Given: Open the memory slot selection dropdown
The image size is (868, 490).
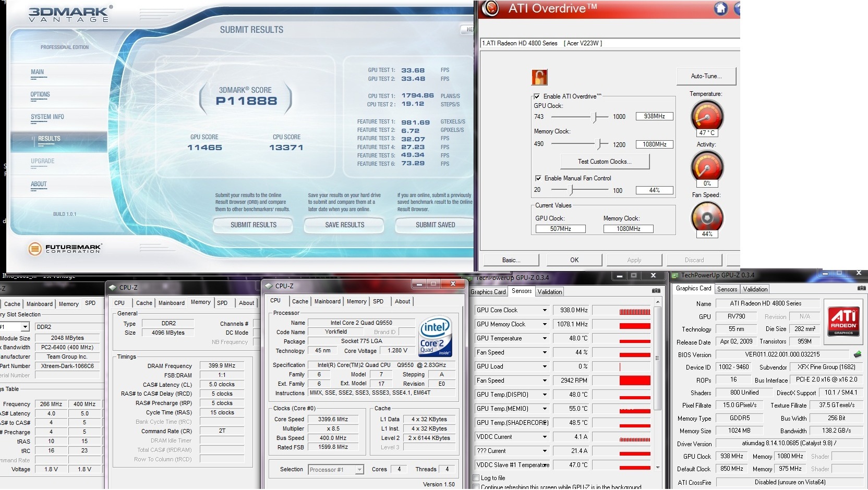Looking at the screenshot, I should pyautogui.click(x=25, y=327).
